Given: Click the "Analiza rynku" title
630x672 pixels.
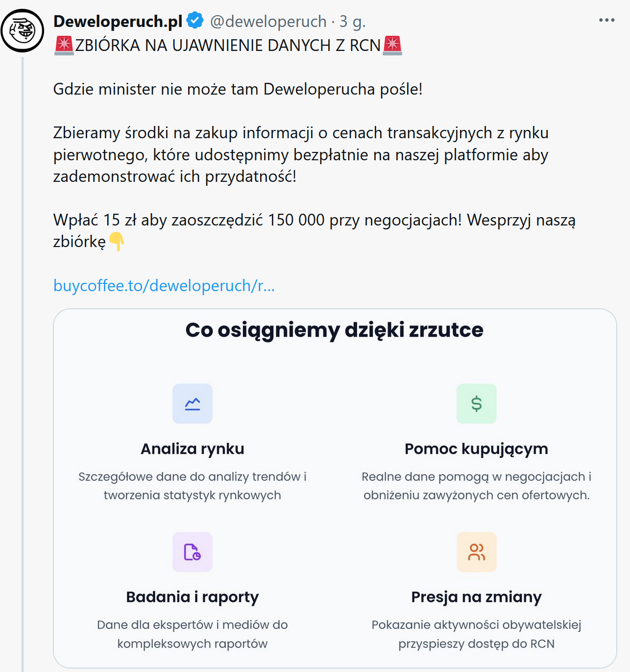Looking at the screenshot, I should [x=193, y=448].
